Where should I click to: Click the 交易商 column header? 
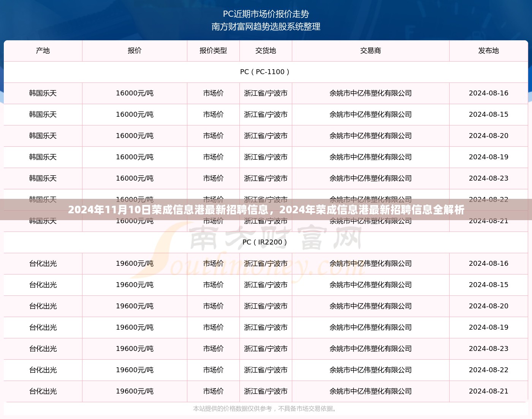pos(370,51)
